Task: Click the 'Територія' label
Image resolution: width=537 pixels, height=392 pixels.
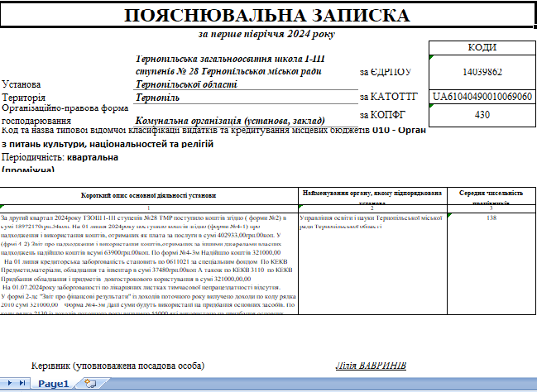Action: coord(24,98)
